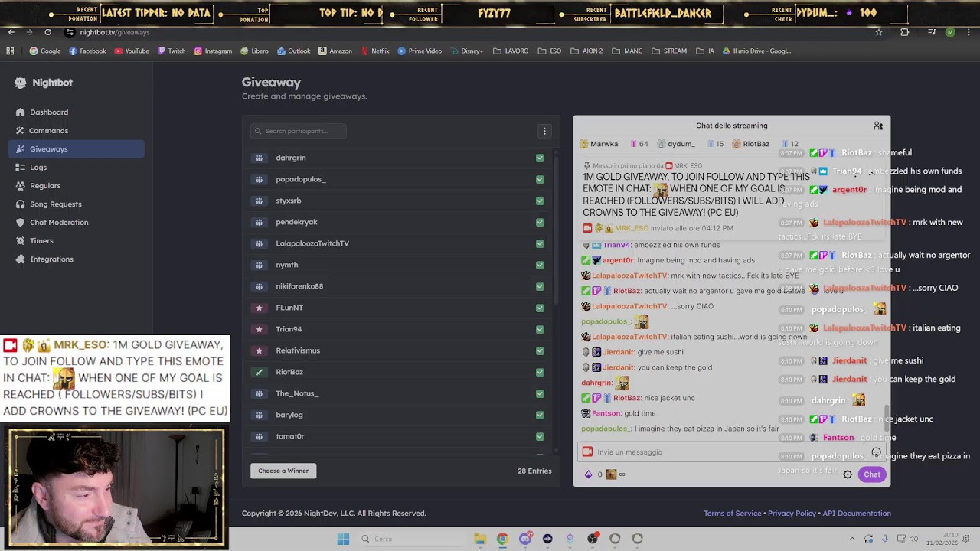Click the Nightbot logo icon
This screenshot has height=551, width=980.
pyautogui.click(x=21, y=83)
